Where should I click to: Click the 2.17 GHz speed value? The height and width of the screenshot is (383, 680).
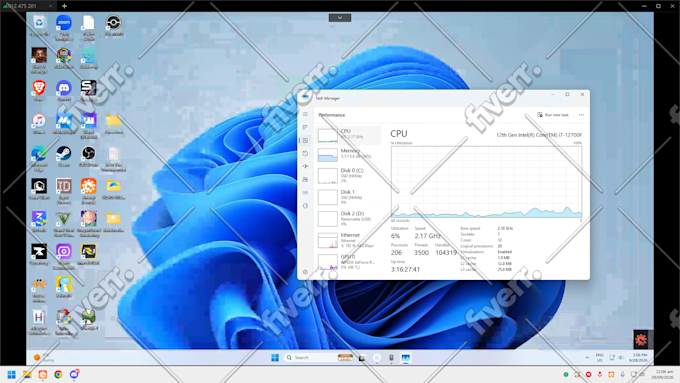[428, 236]
